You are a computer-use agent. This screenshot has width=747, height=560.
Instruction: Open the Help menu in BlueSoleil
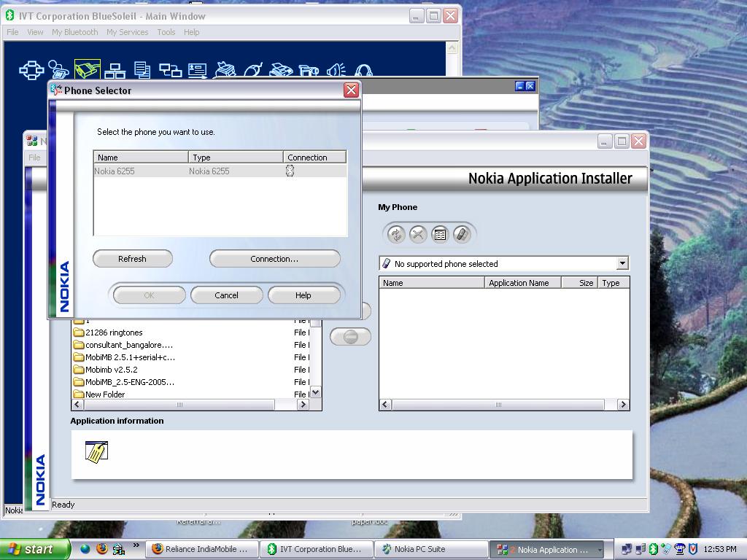click(192, 32)
